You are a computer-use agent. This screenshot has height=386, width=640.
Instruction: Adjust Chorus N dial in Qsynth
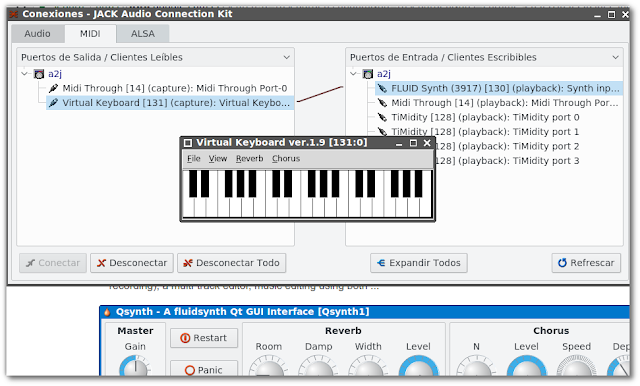[476, 366]
